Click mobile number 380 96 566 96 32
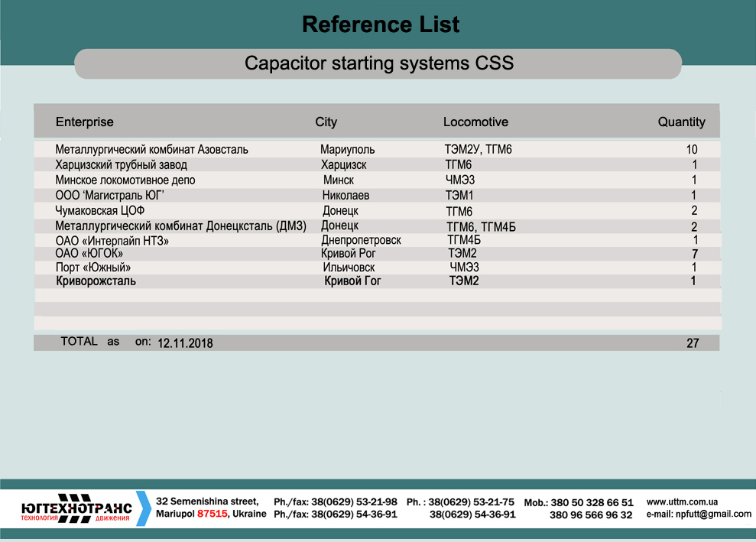This screenshot has height=542, width=756. pos(591,515)
